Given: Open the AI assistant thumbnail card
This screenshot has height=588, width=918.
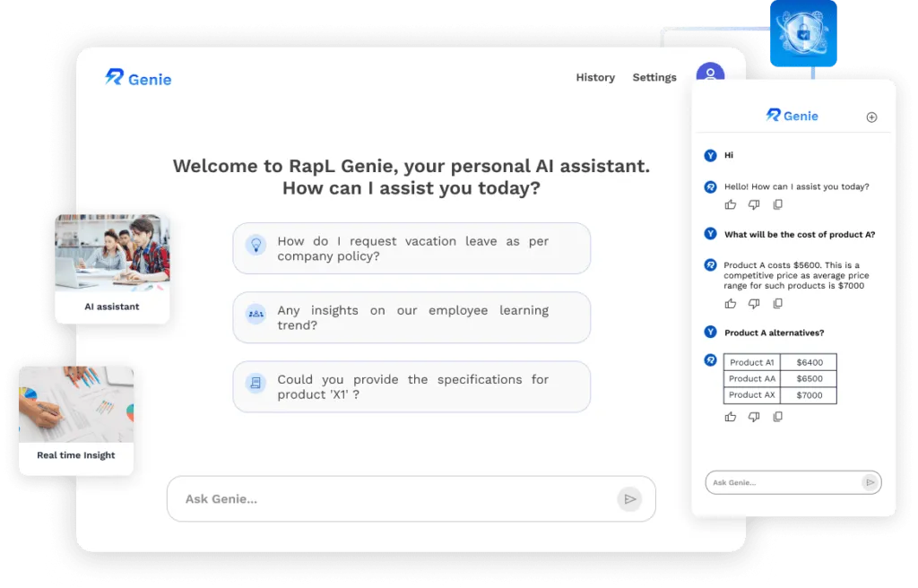Looking at the screenshot, I should pyautogui.click(x=112, y=269).
